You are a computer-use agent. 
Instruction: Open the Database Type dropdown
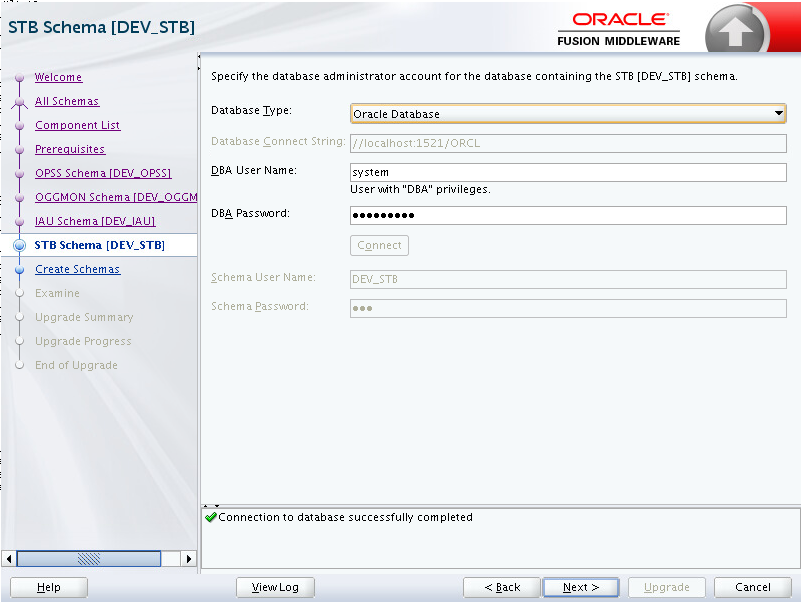568,114
